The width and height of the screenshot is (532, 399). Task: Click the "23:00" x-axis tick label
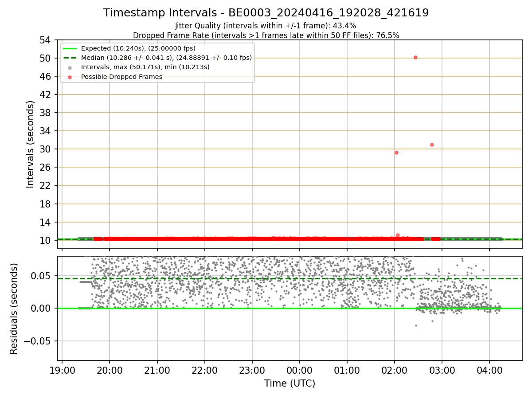[x=252, y=370]
